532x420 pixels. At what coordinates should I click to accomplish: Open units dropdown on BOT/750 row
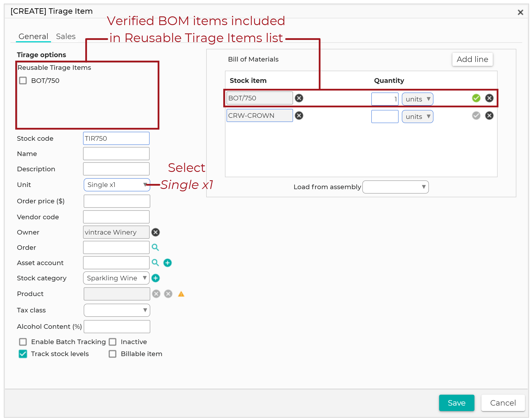[x=417, y=99]
